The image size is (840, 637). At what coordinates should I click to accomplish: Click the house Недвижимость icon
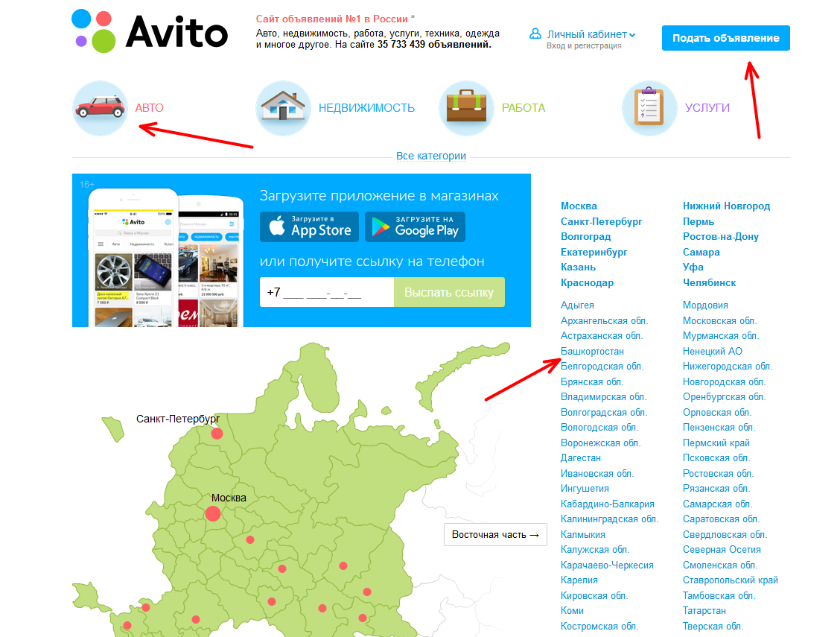(x=283, y=109)
